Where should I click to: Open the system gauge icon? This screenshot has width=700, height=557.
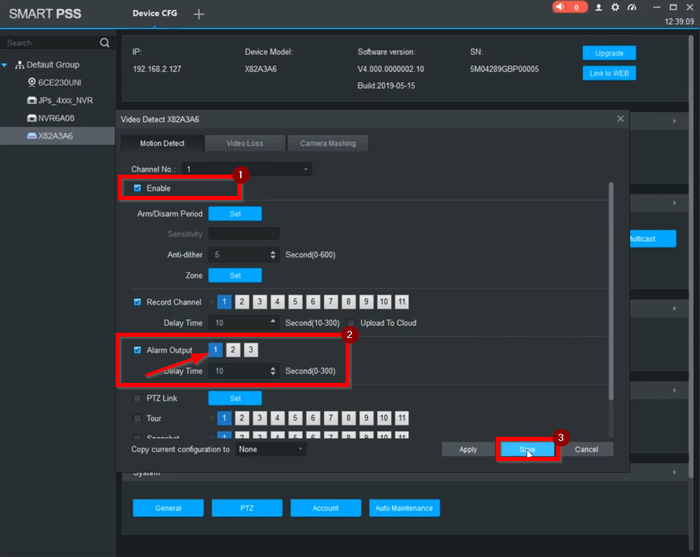[x=632, y=7]
